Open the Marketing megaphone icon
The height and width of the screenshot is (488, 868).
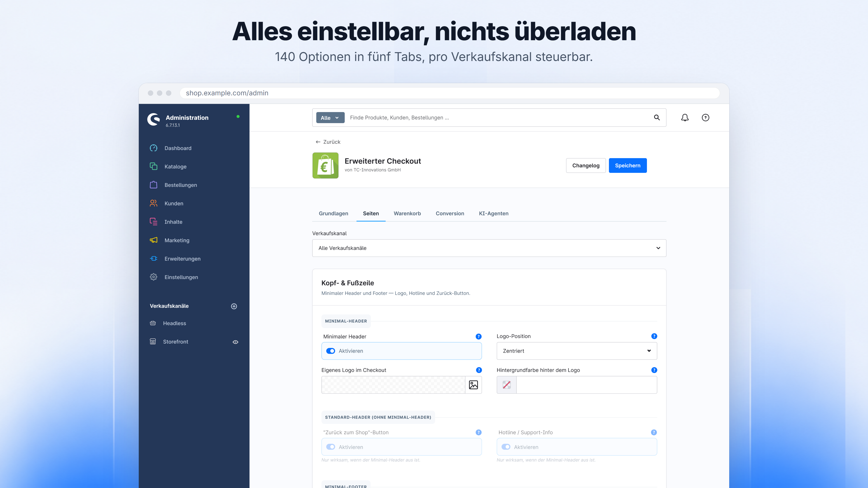click(x=154, y=240)
